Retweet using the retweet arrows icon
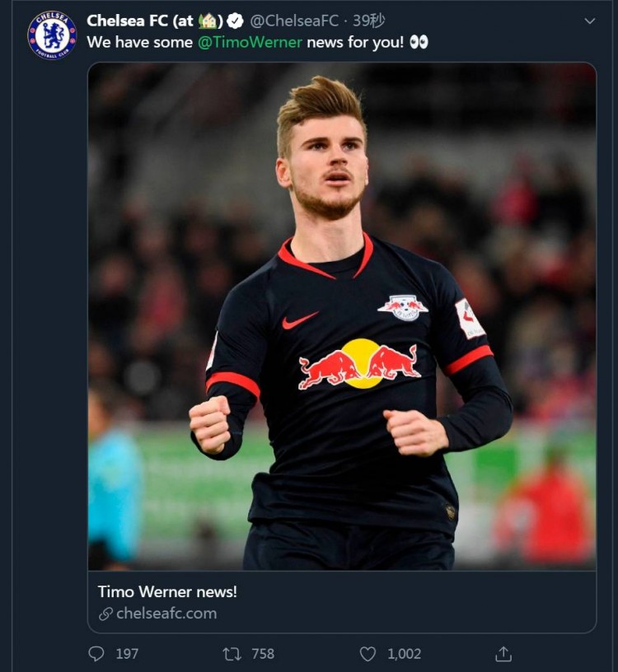Screen dimensions: 618x672 [232, 654]
